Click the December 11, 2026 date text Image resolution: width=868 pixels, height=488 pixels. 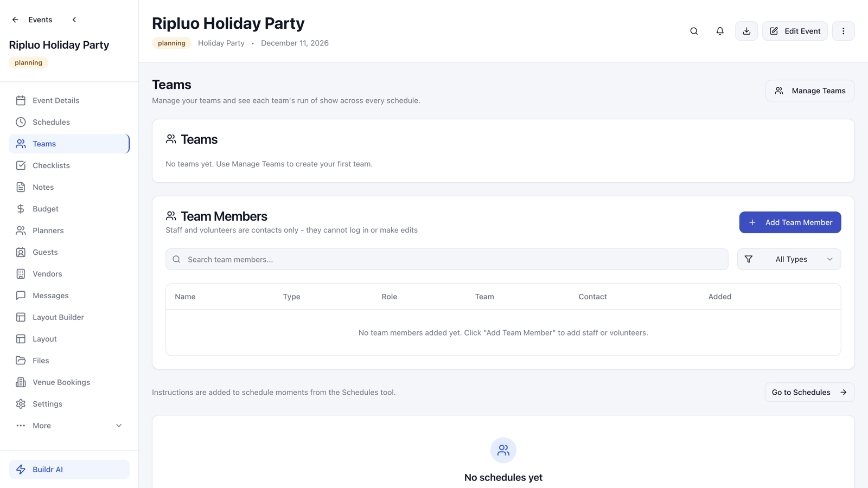click(x=295, y=43)
